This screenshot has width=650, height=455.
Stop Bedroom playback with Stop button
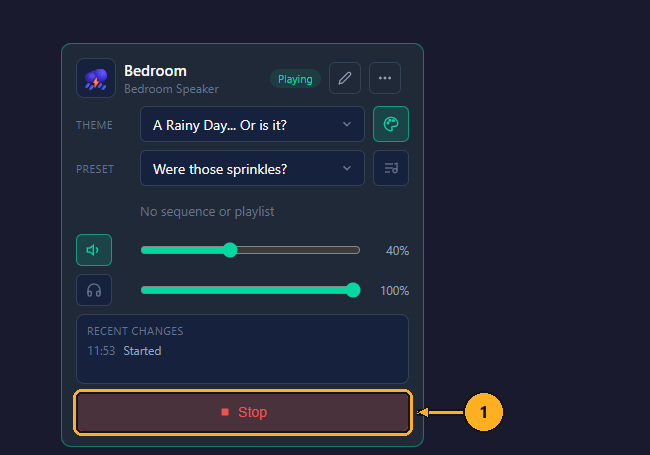click(x=243, y=412)
